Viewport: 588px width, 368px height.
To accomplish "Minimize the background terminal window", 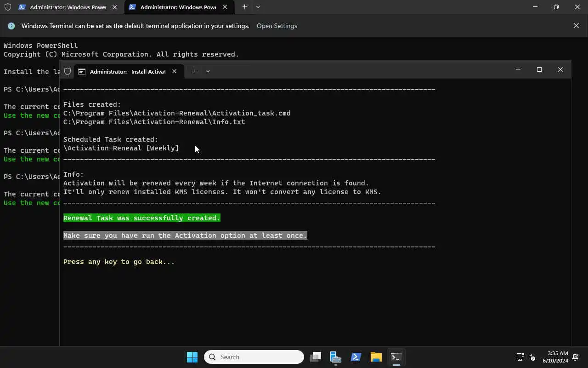I will click(x=535, y=7).
